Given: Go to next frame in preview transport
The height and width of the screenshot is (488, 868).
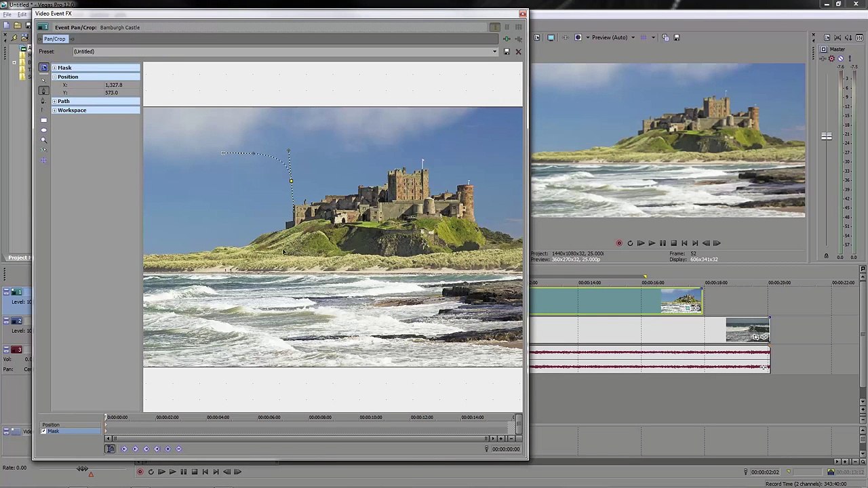Looking at the screenshot, I should (717, 243).
